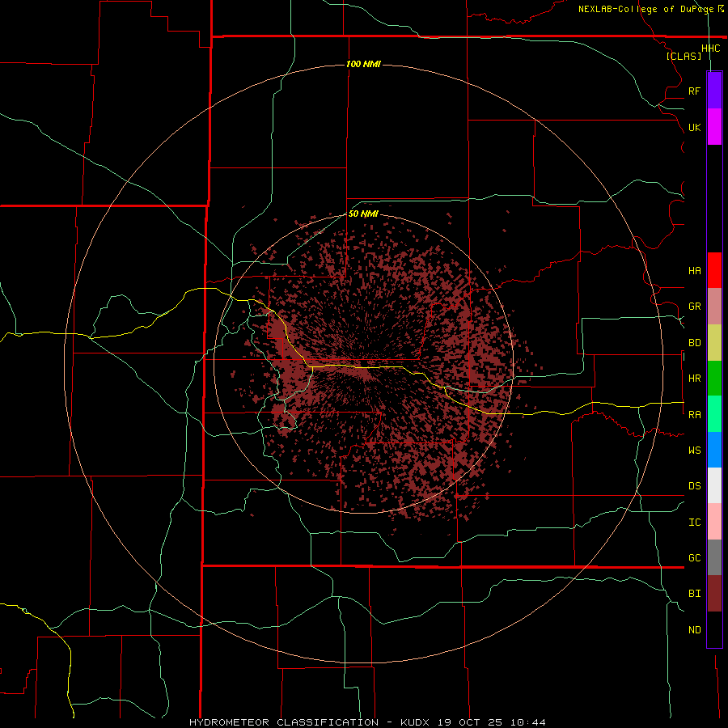Screen dimensions: 728x728
Task: Click the 'ND' legend label
Action: (694, 630)
